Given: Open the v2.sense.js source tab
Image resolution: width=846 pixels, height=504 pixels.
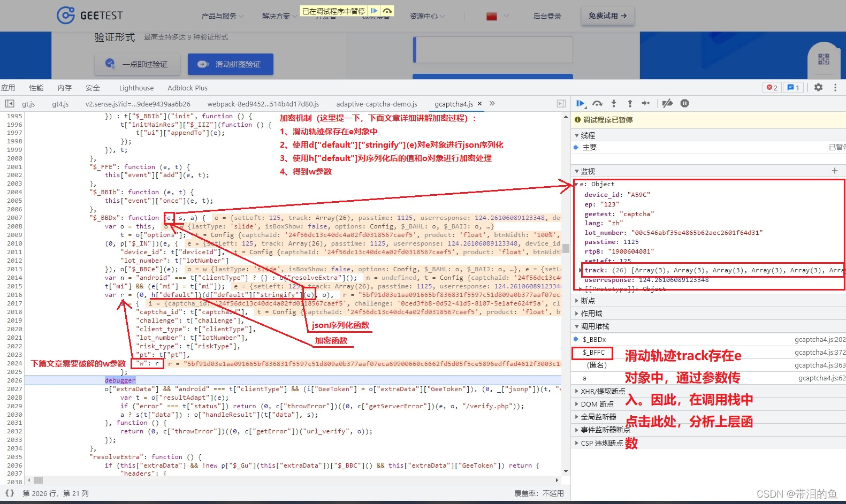Looking at the screenshot, I should 138,104.
